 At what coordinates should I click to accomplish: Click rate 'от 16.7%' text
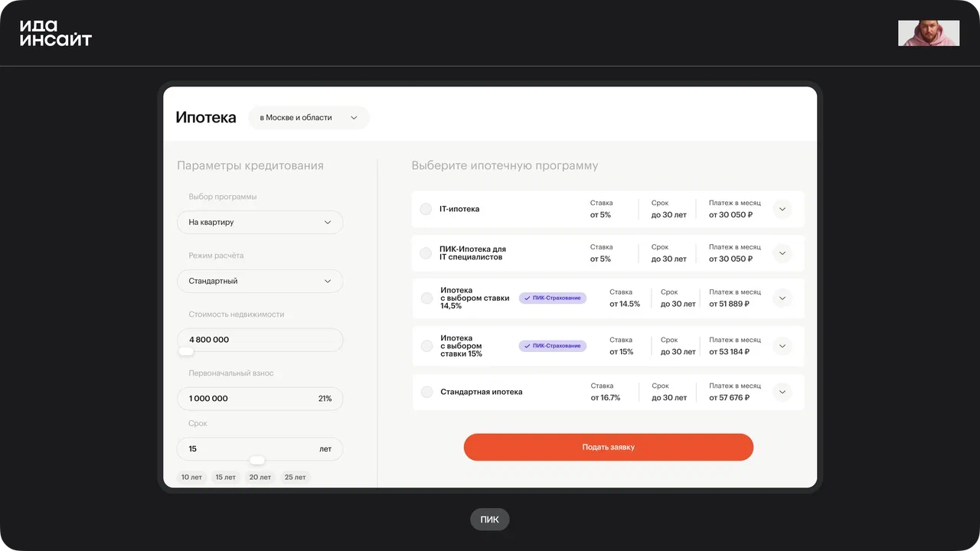[606, 398]
